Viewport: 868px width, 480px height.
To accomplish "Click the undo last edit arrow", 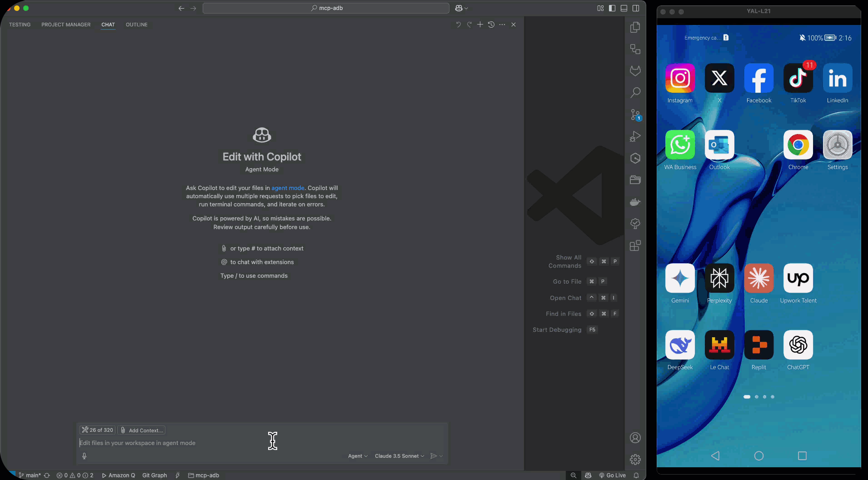I will click(458, 25).
